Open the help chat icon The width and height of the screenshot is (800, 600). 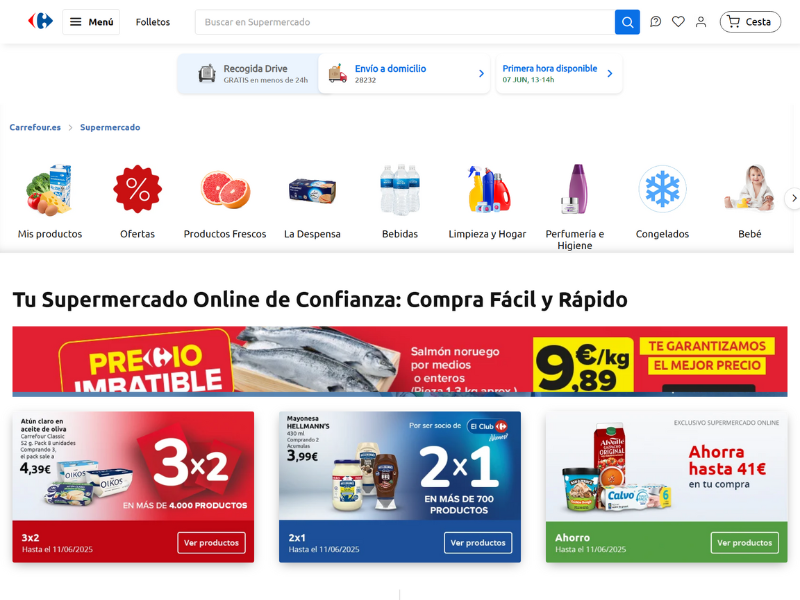click(x=655, y=22)
